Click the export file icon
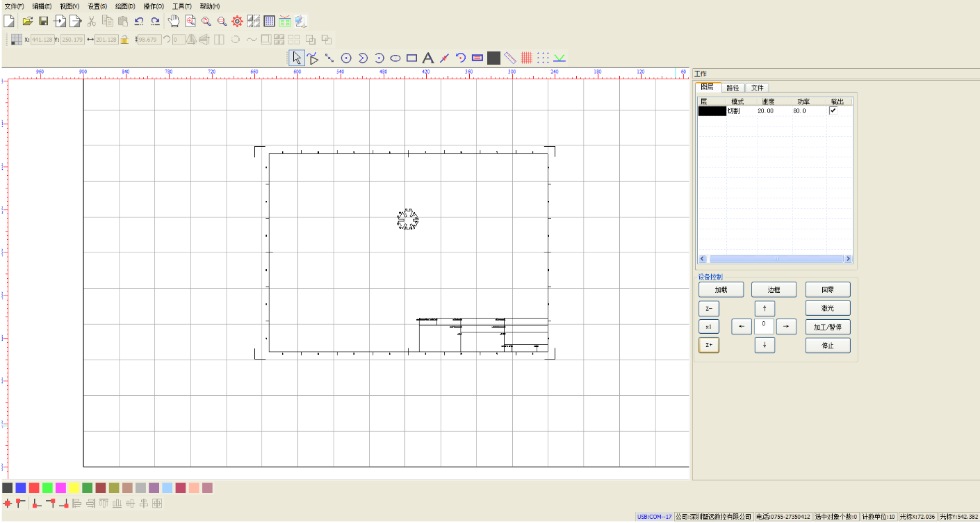The width and height of the screenshot is (980, 523). pos(75,21)
